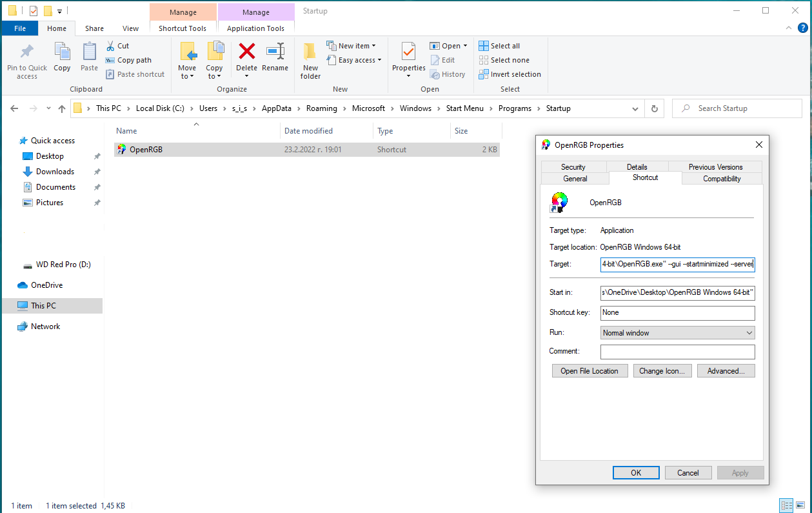This screenshot has height=513, width=812.
Task: Switch to details view layout
Action: click(x=786, y=505)
